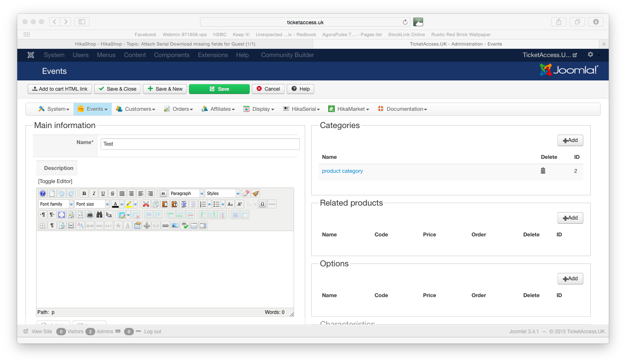Toggle visible table guidelines
Viewport: 626px width, 364px height.
click(43, 225)
